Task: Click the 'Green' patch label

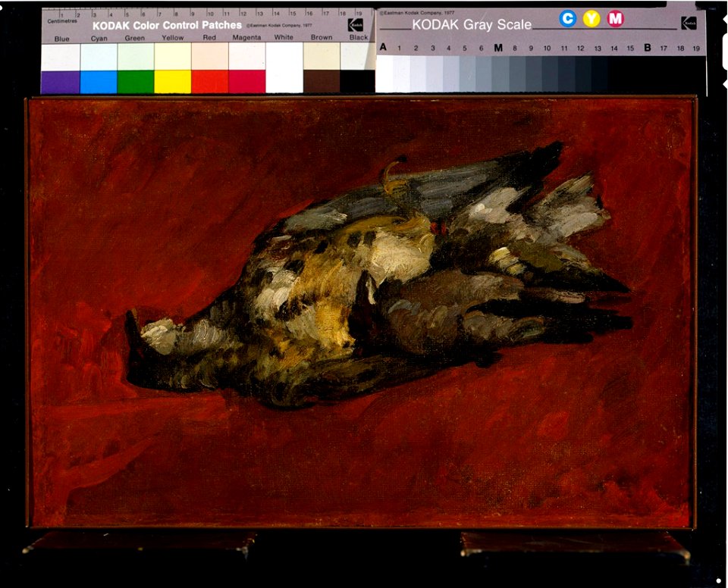Action: coord(135,38)
